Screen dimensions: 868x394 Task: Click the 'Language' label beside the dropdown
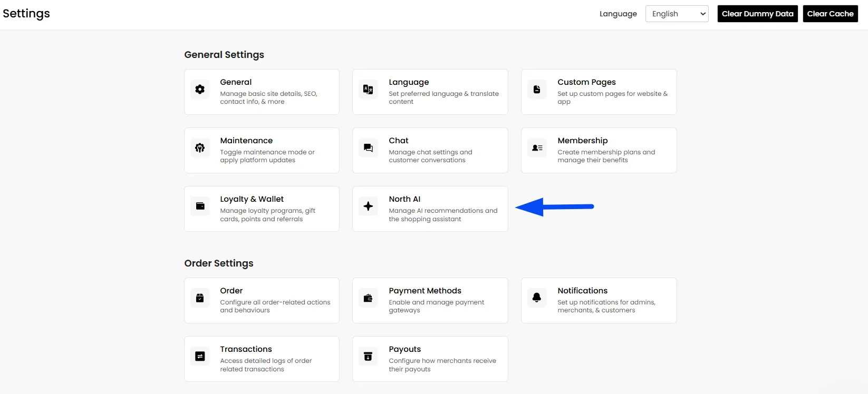618,14
